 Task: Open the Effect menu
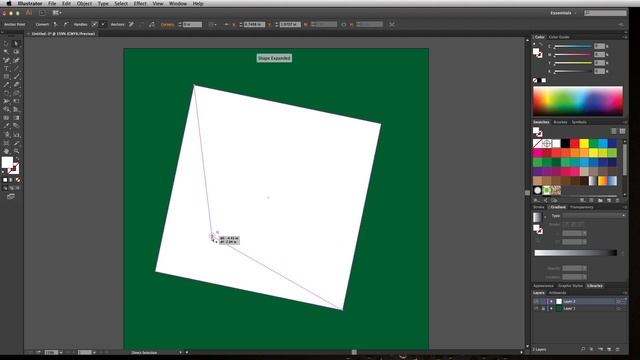pyautogui.click(x=140, y=3)
